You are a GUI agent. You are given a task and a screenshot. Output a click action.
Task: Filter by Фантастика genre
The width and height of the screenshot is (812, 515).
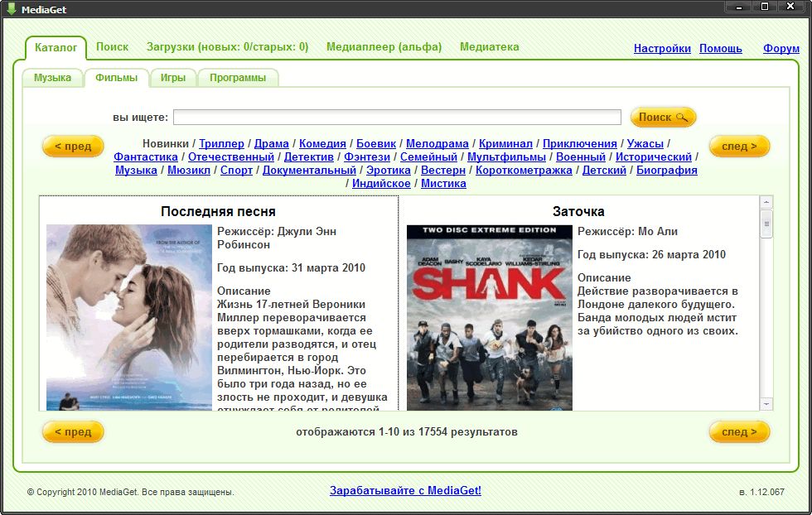(x=146, y=156)
